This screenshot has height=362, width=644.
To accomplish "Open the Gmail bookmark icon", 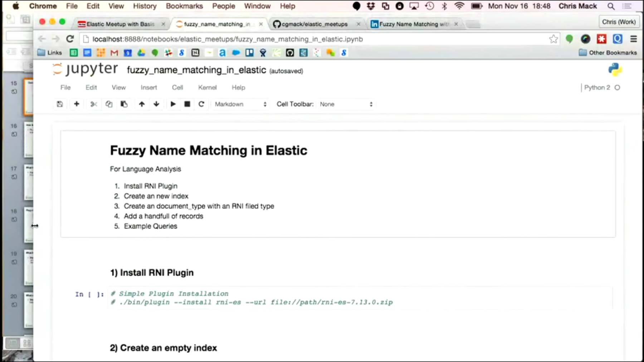I will pyautogui.click(x=114, y=53).
